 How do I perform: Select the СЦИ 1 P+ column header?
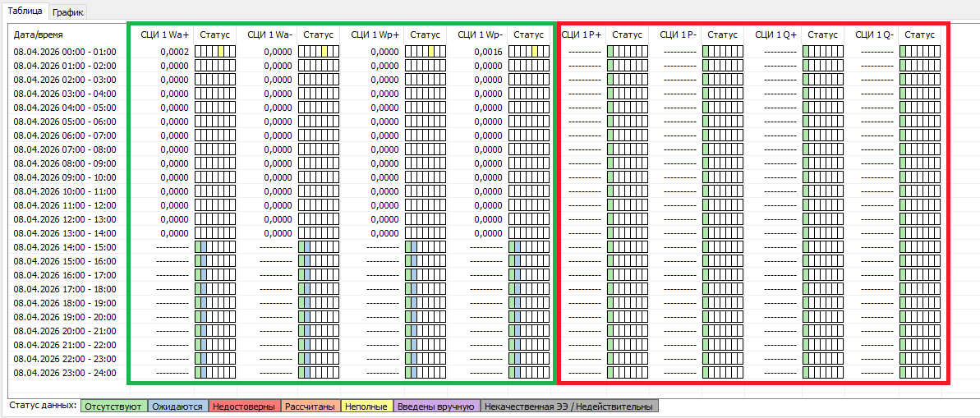[581, 34]
